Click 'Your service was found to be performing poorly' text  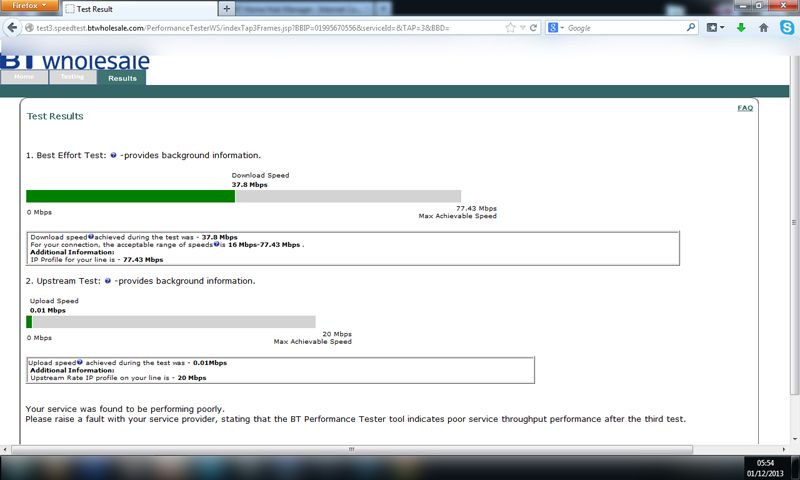[125, 409]
